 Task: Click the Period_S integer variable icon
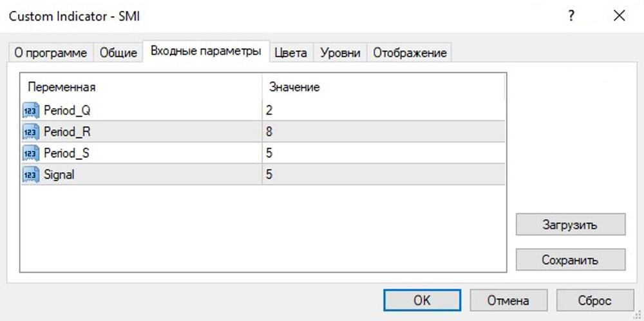[x=31, y=153]
